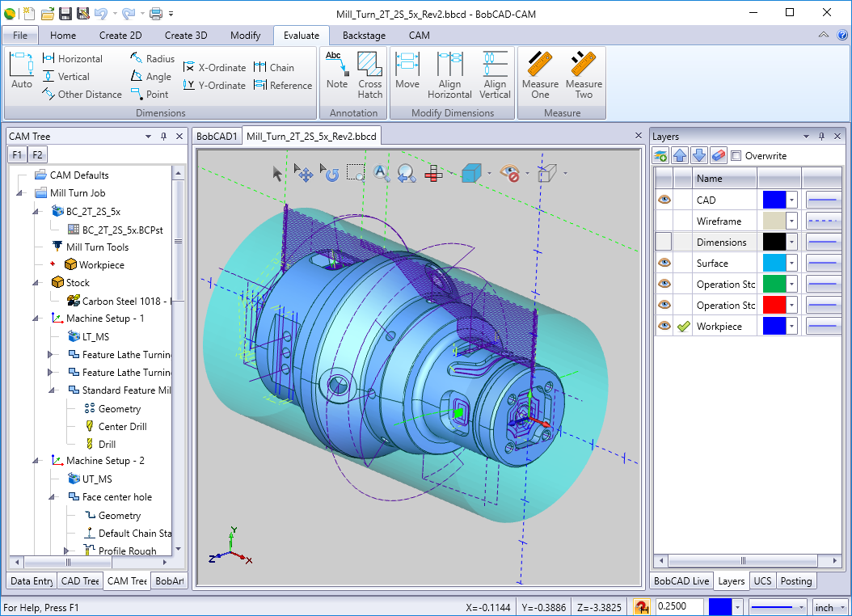Screen dimensions: 852x616
Task: Toggle visibility of the Surface layer
Action: click(x=664, y=263)
